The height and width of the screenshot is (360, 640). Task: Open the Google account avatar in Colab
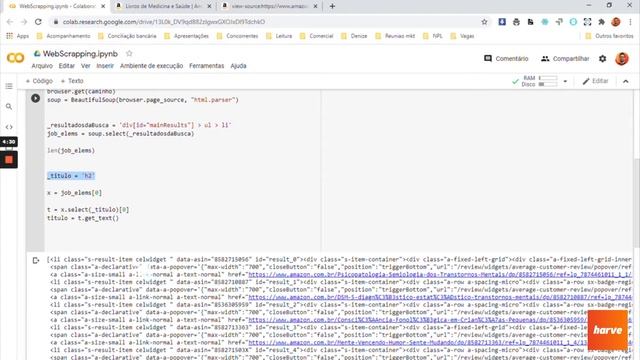[x=622, y=59]
